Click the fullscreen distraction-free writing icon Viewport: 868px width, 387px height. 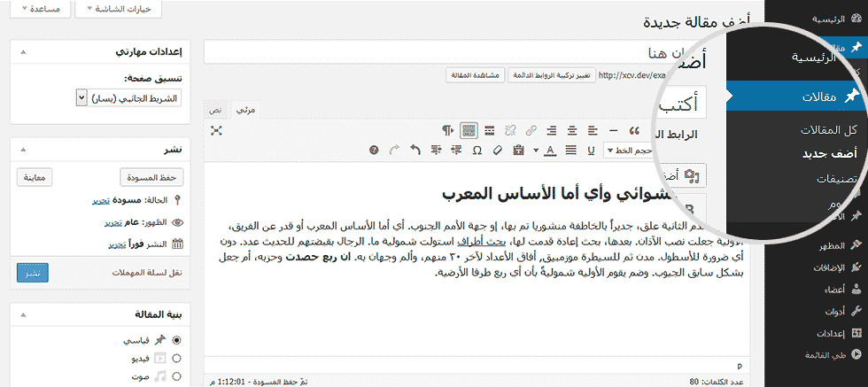click(x=216, y=130)
